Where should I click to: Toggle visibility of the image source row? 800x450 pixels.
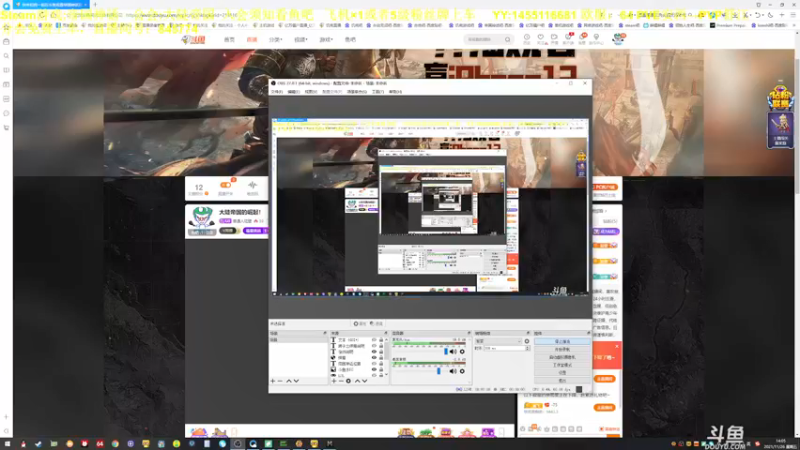[374, 369]
